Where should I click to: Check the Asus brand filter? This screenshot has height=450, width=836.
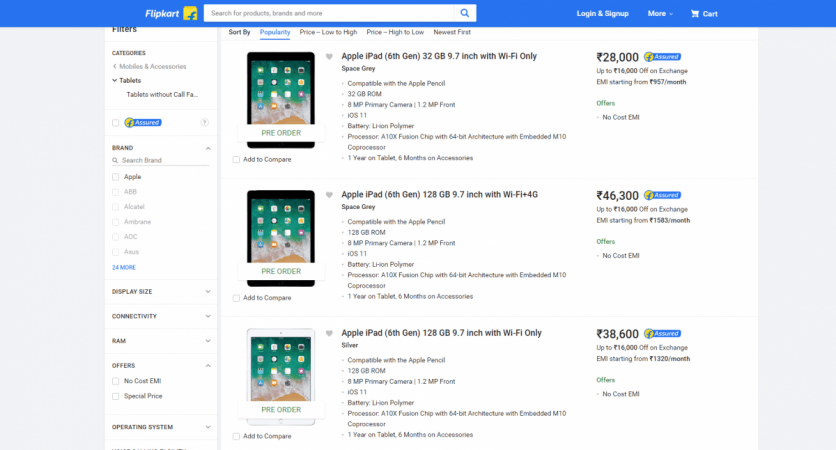coord(115,252)
